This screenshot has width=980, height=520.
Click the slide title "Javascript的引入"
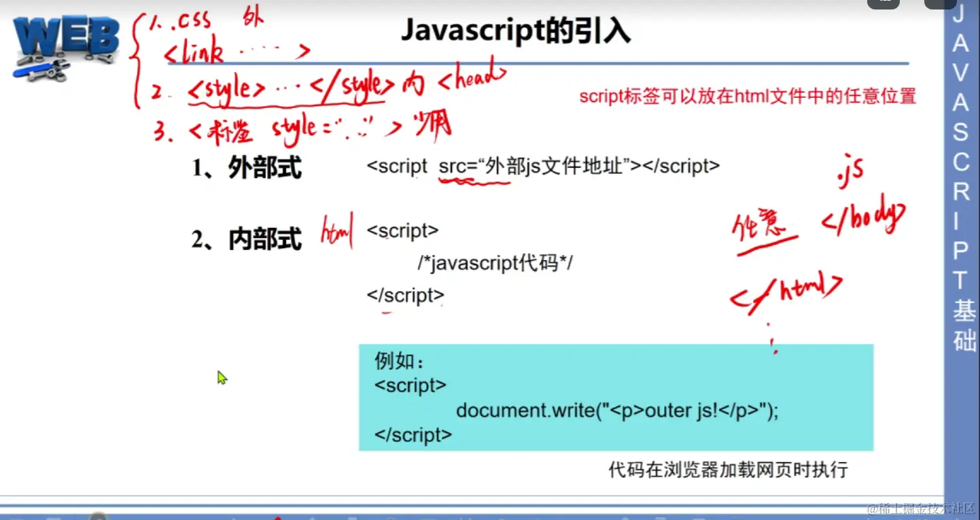516,32
